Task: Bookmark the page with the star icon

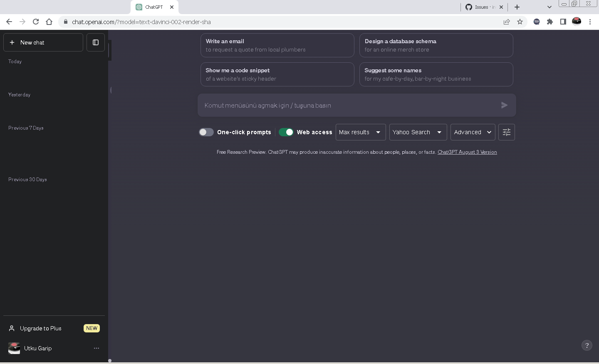Action: click(520, 22)
